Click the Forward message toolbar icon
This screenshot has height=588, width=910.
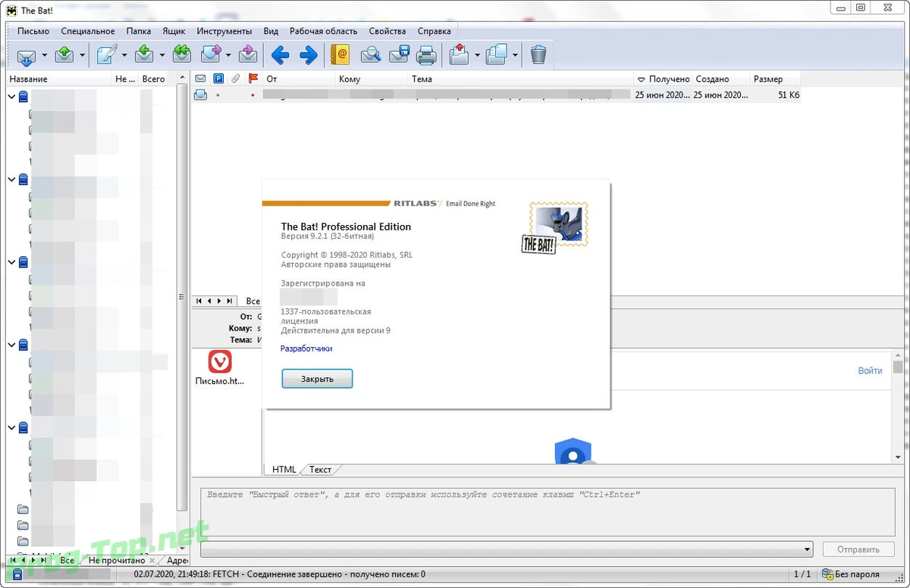pyautogui.click(x=211, y=55)
